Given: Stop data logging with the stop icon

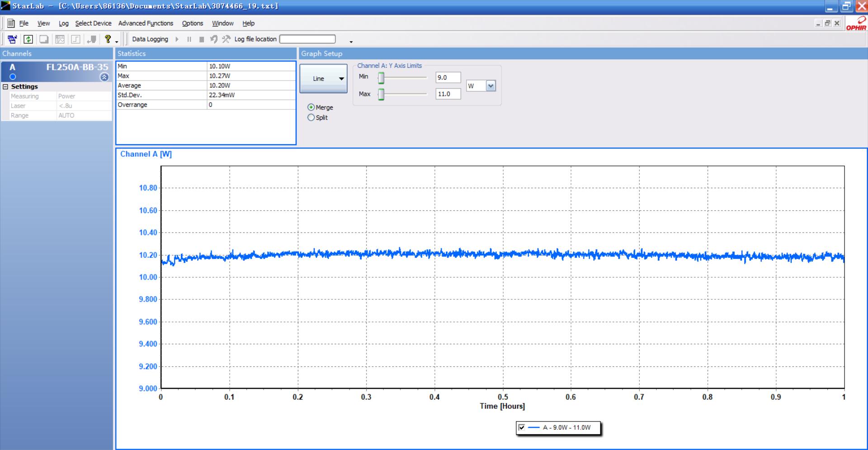Looking at the screenshot, I should 202,39.
